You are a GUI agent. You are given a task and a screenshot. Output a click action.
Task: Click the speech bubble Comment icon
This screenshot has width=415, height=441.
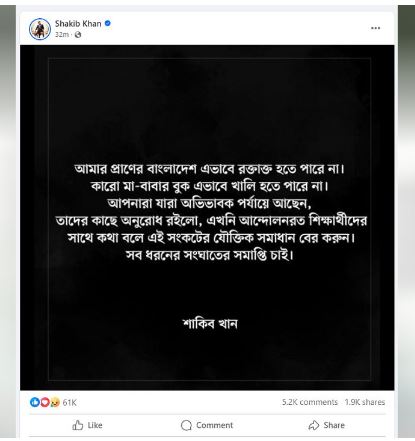click(186, 425)
